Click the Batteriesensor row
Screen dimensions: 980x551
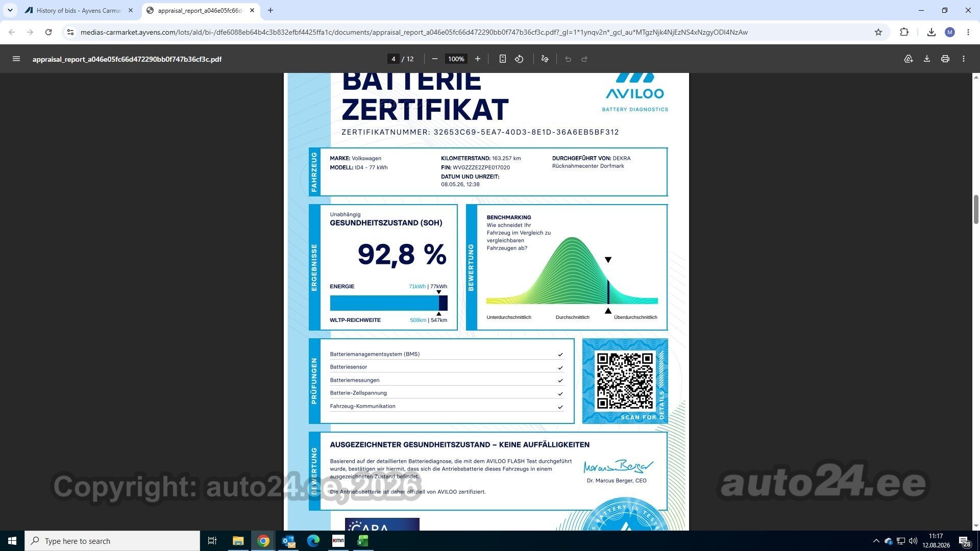[447, 367]
